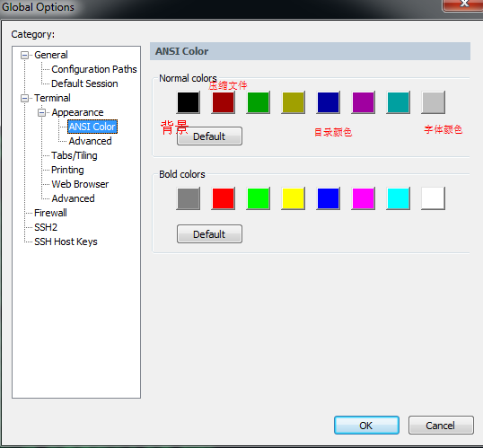This screenshot has width=483, height=448.
Task: Select the dark green normal color swatch
Action: pyautogui.click(x=259, y=102)
